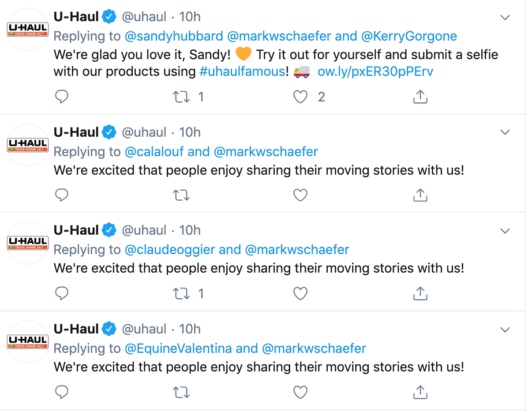The width and height of the screenshot is (532, 412).
Task: Retweet the reply to @EquineValentina
Action: [x=181, y=392]
